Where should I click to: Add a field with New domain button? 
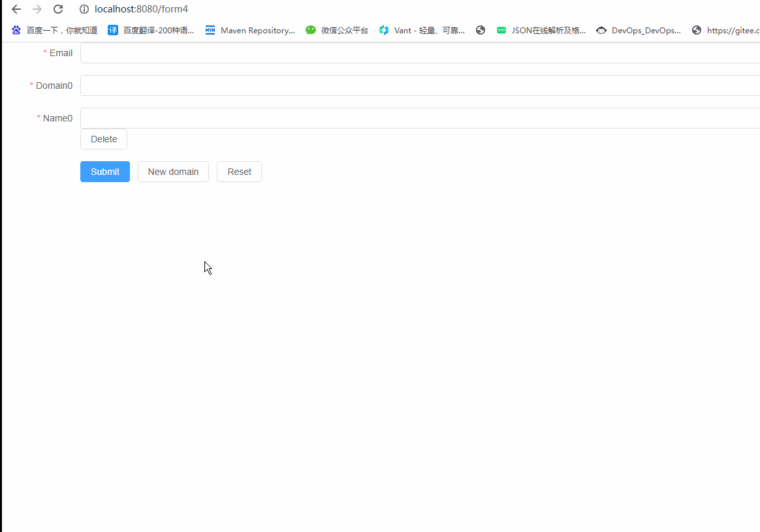(173, 172)
